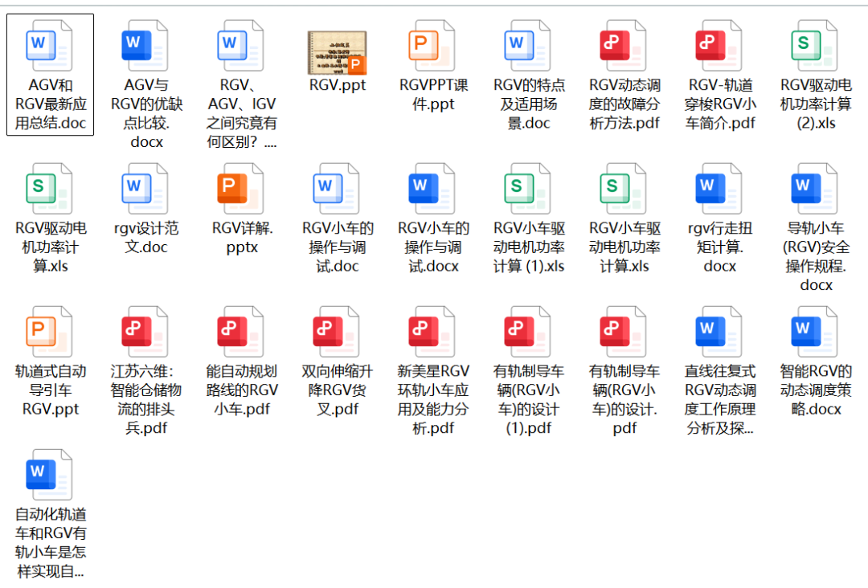Click the RGV动态调度的故障分析方法.pdf icon

(x=624, y=46)
